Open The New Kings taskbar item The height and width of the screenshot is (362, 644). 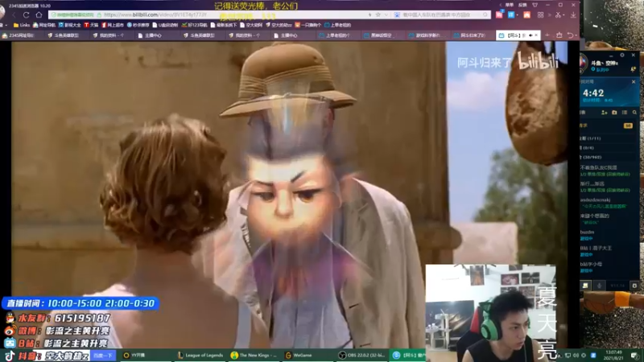(254, 356)
